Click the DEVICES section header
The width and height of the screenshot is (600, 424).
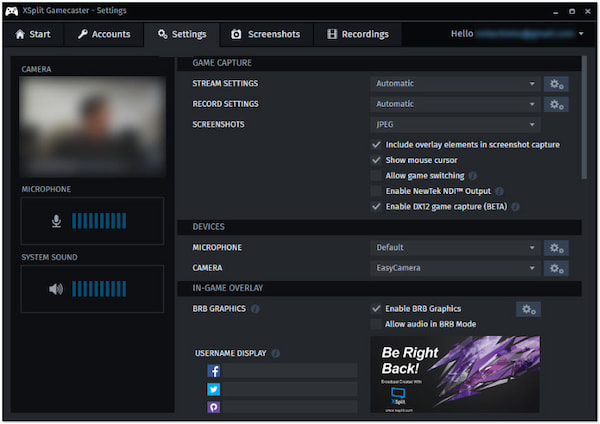(x=379, y=227)
